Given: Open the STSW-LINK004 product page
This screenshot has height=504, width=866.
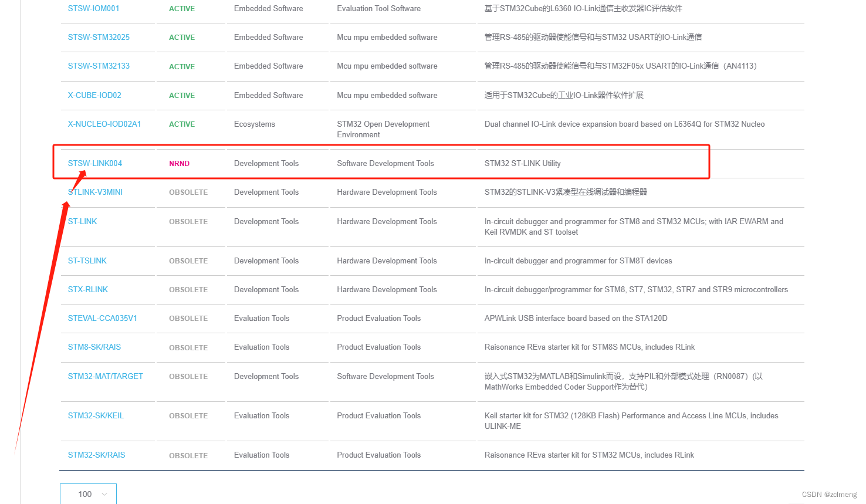Looking at the screenshot, I should click(x=94, y=163).
